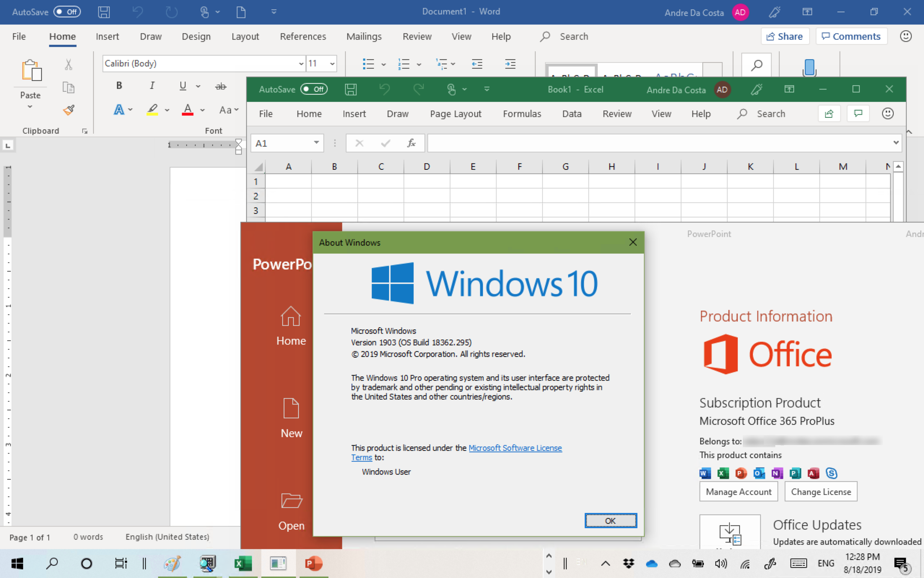Open the Word bullets list dropdown arrow
924x578 pixels.
(x=384, y=64)
